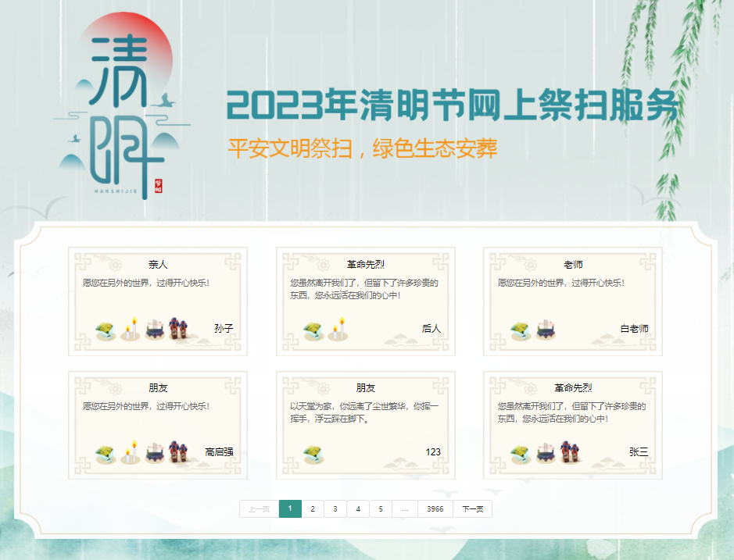Click message 您虽然离开我们了 on 后人 card
734x560 pixels.
pos(364,289)
